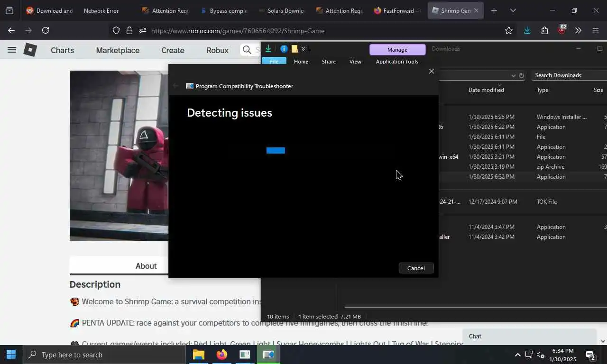The image size is (607, 364).
Task: Cancel the Program Compatibility Troubleshooter
Action: pyautogui.click(x=416, y=268)
